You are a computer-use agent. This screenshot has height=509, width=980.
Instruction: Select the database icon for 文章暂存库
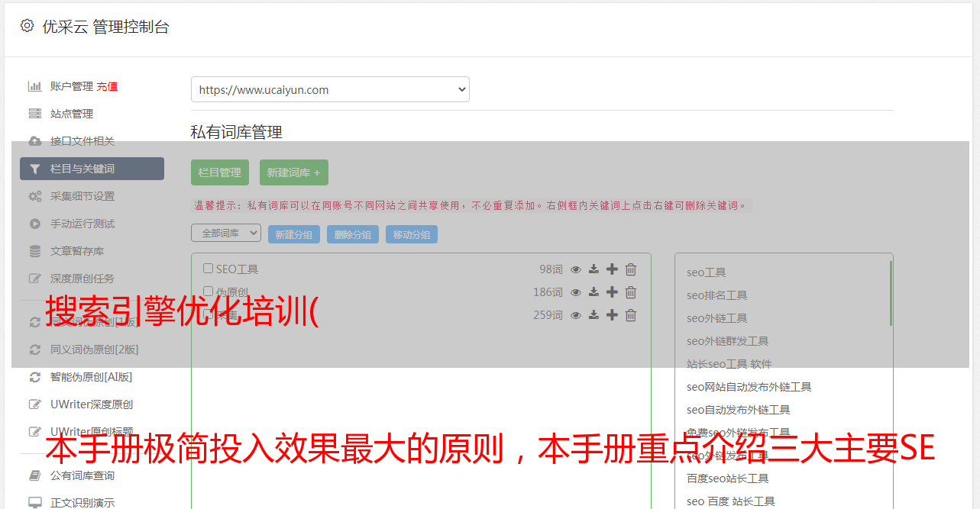(34, 251)
